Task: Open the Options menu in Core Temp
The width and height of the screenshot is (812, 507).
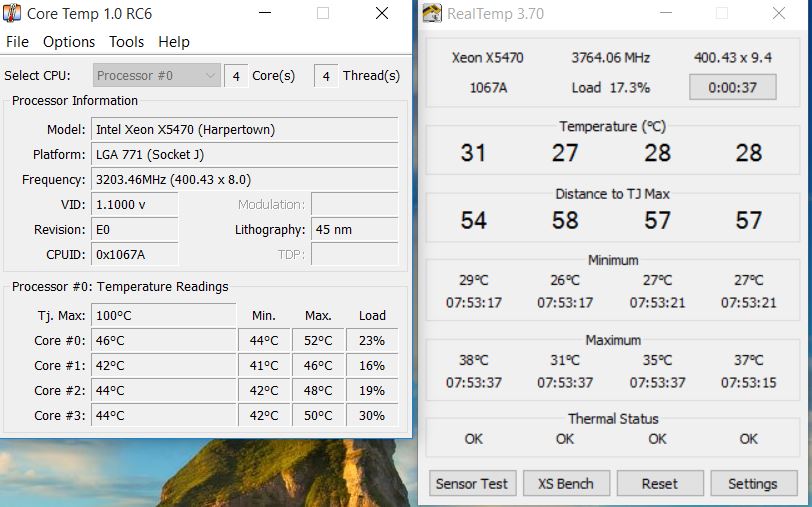Action: 69,41
